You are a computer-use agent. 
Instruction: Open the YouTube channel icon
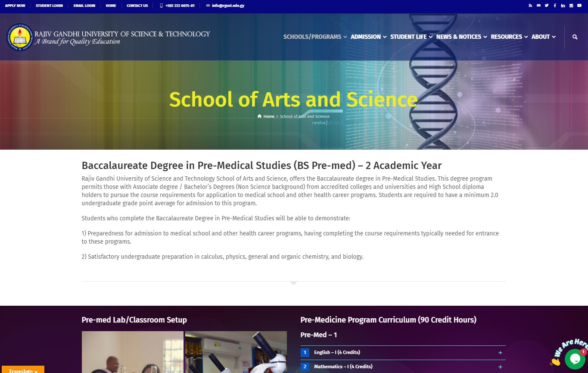pos(579,6)
